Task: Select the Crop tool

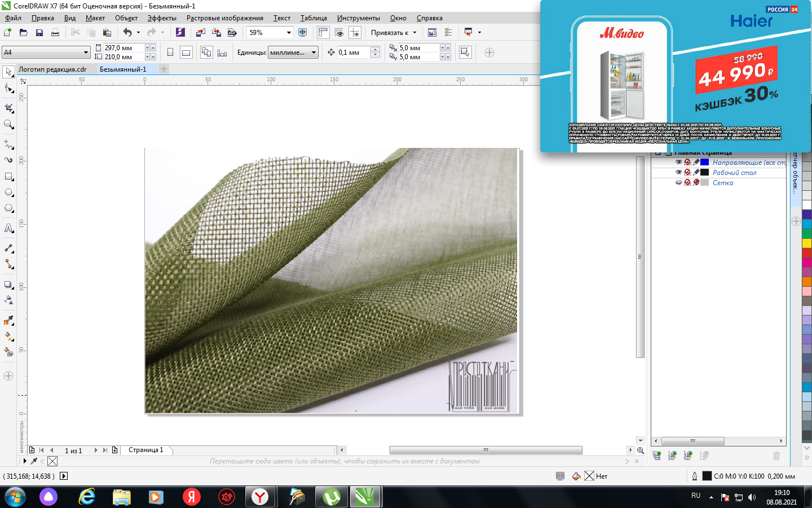Action: click(8, 108)
